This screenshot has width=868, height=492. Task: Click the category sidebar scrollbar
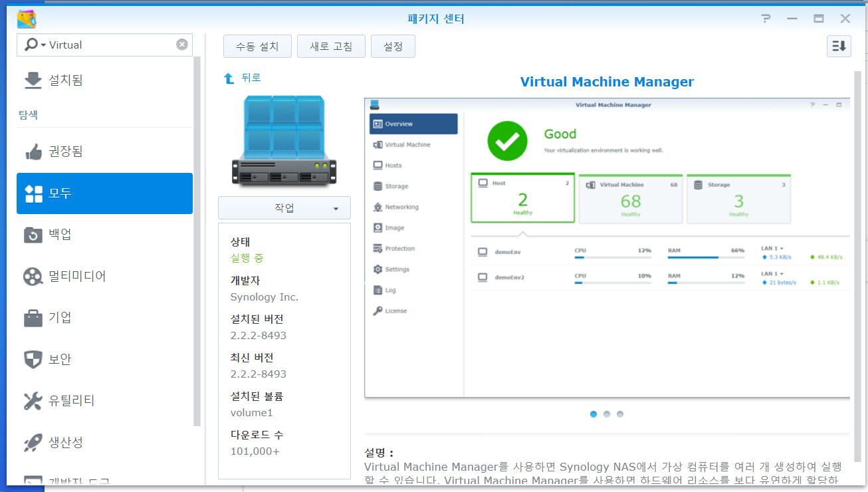click(197, 241)
